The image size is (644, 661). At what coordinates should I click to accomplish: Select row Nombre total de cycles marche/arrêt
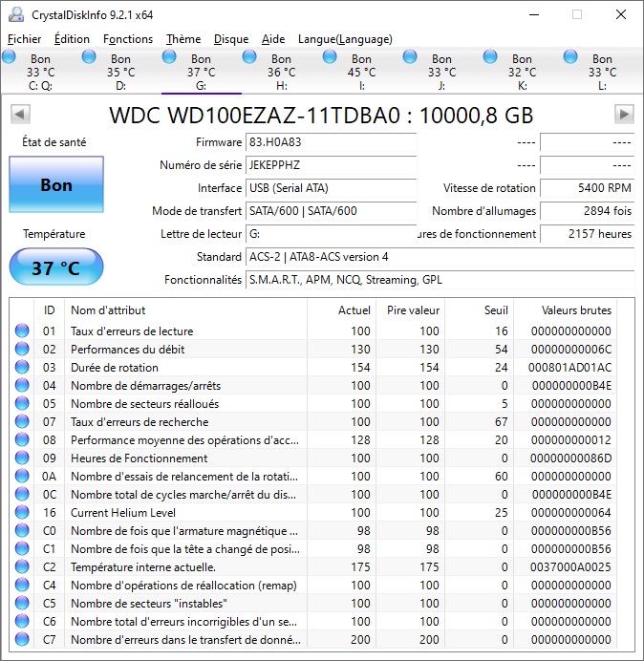[313, 494]
